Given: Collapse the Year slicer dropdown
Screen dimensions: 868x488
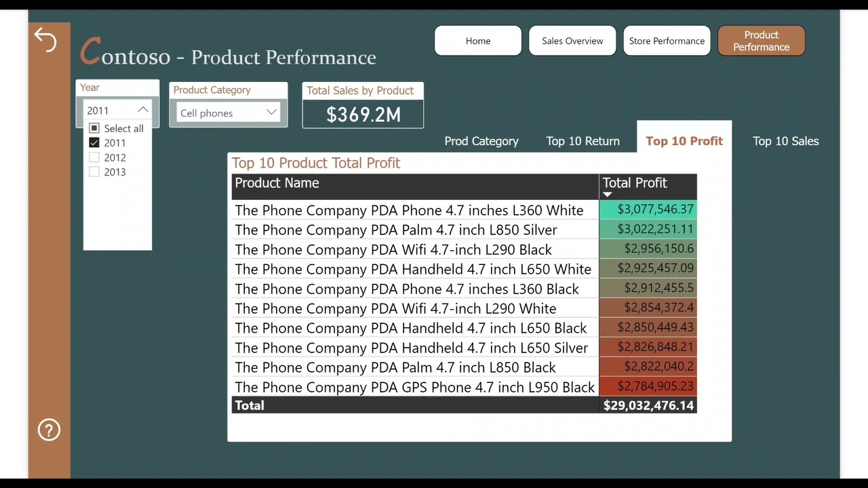Looking at the screenshot, I should click(142, 110).
